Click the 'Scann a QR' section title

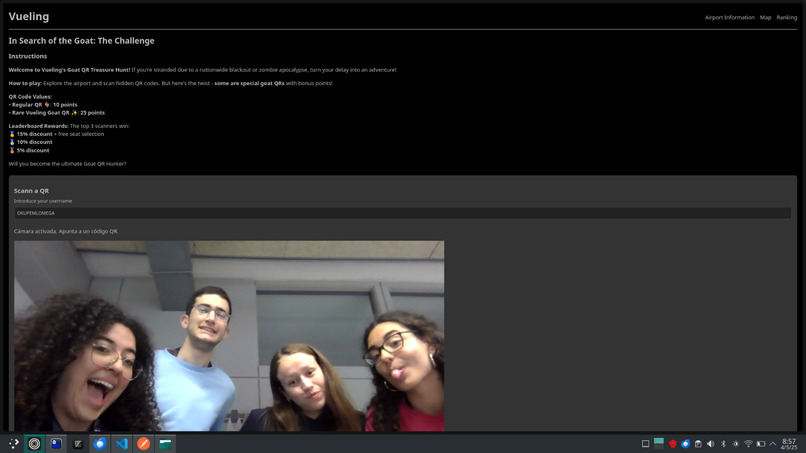coord(31,191)
